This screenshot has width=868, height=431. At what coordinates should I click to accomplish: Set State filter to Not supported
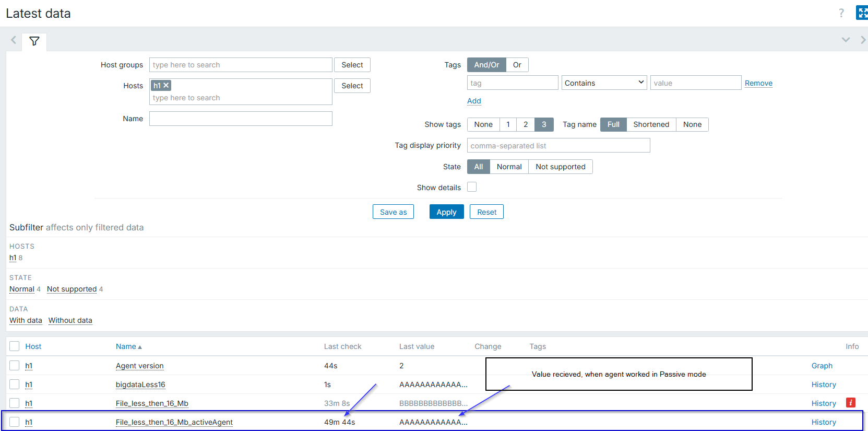(560, 167)
